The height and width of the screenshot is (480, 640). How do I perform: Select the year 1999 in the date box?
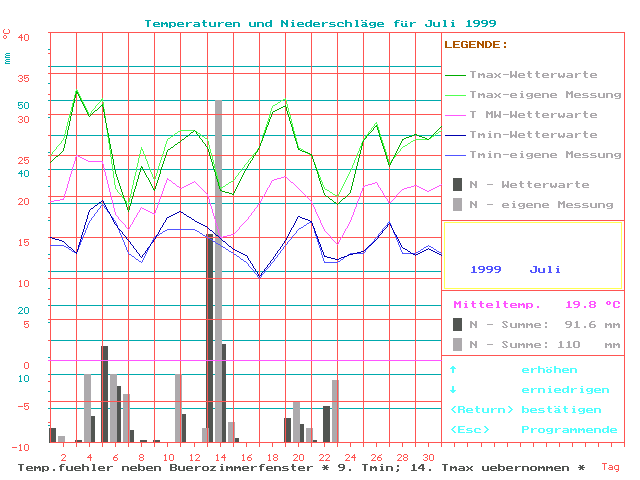coord(486,270)
